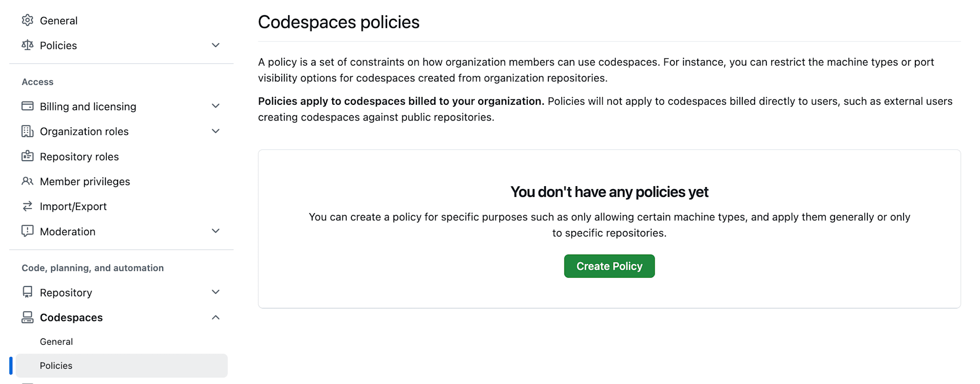Go to Member privileges
980x384 pixels.
[122, 182]
